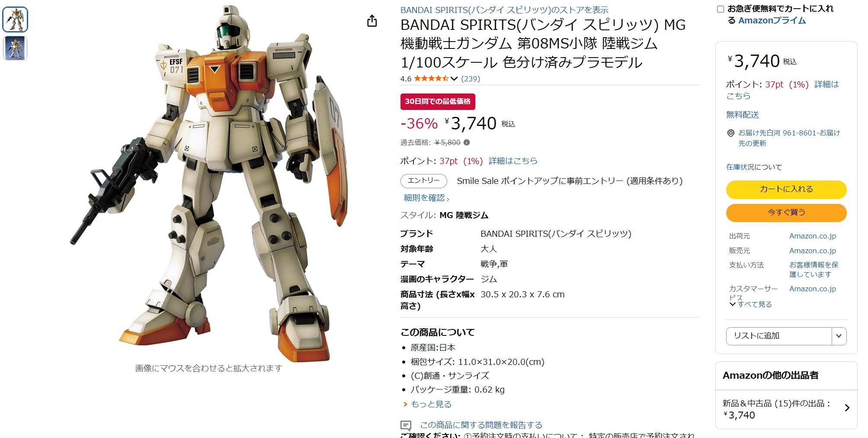Image resolution: width=868 pixels, height=438 pixels.
Task: Enable the Amazon Prime free rush checkbox
Action: point(721,9)
